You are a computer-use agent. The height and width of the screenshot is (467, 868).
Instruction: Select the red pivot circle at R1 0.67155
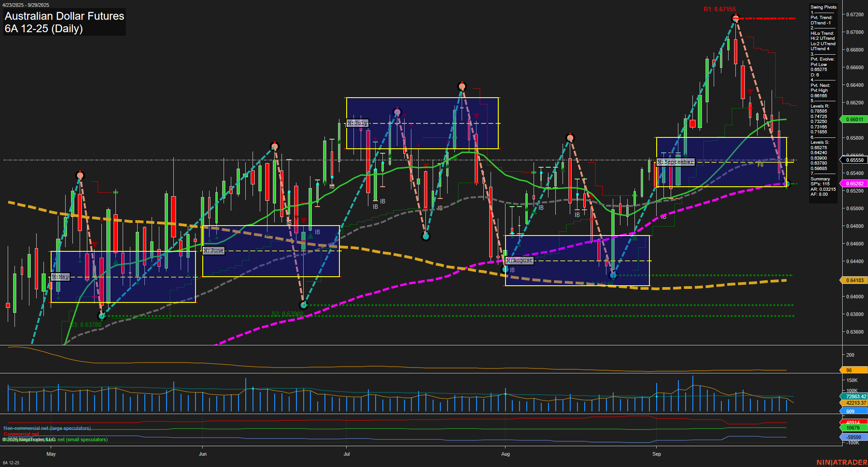click(x=735, y=19)
